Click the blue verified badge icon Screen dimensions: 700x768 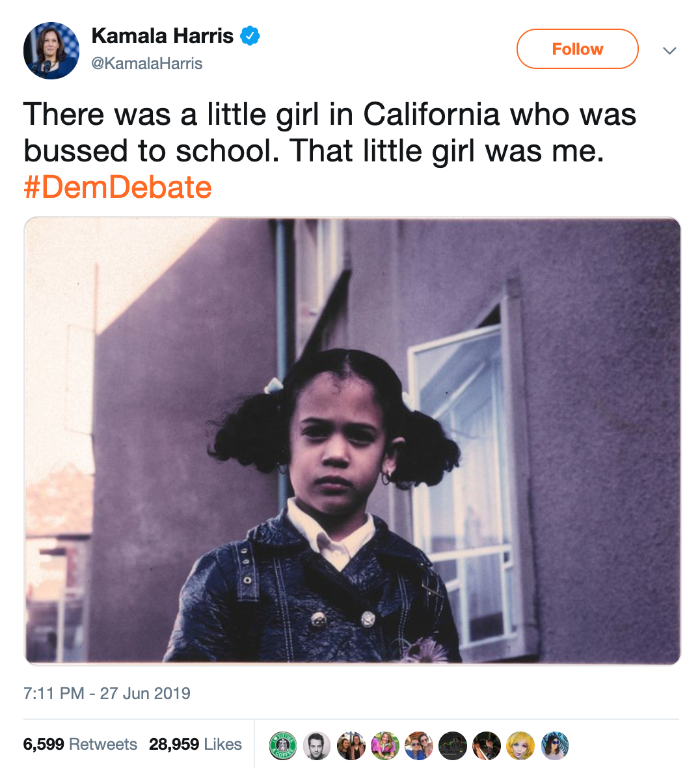pos(250,36)
